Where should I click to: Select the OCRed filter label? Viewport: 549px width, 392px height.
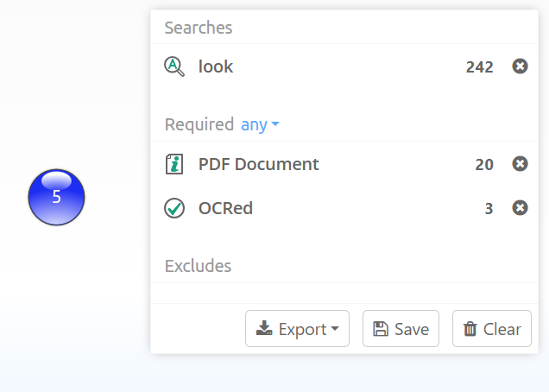(x=225, y=208)
